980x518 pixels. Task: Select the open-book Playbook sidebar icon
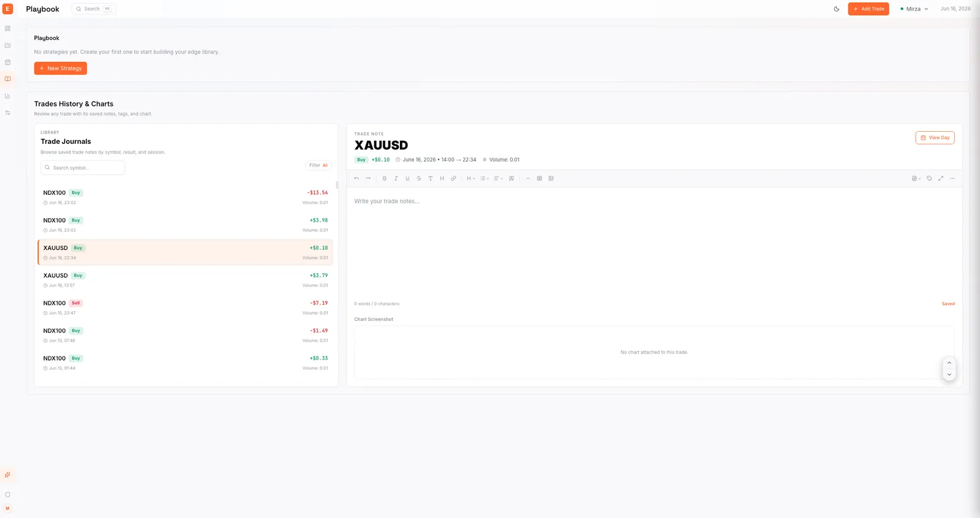point(7,79)
